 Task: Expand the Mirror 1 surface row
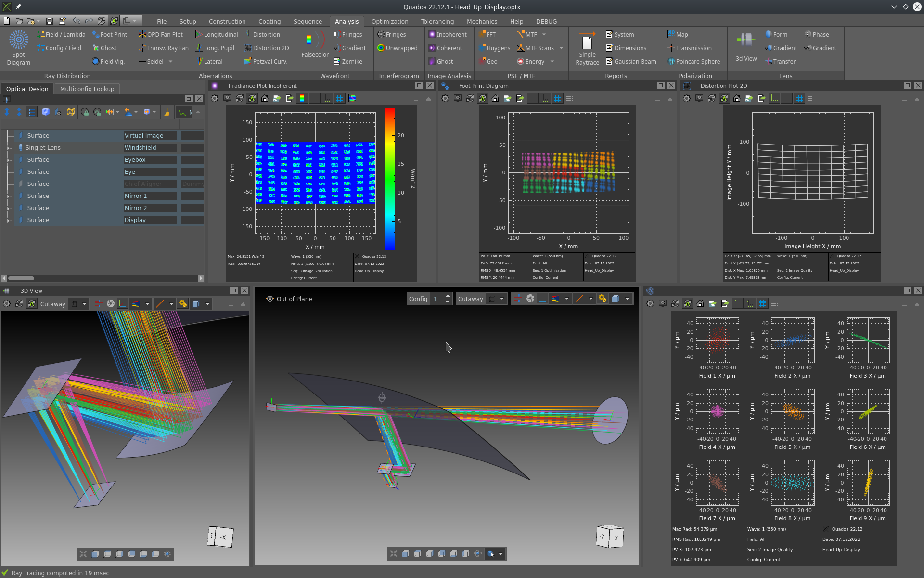point(9,196)
